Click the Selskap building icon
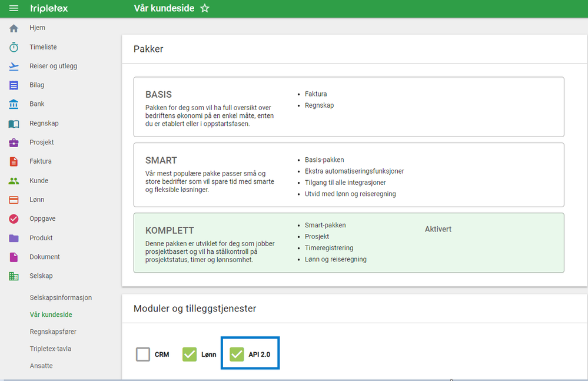The image size is (588, 381). [14, 276]
